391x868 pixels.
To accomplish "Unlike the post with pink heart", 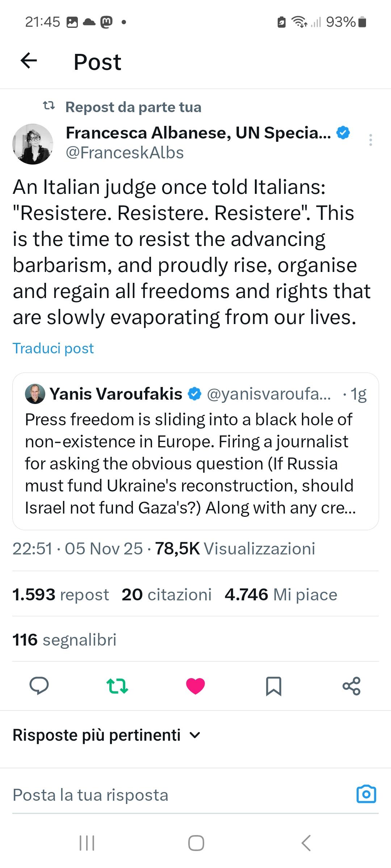I will 195,686.
